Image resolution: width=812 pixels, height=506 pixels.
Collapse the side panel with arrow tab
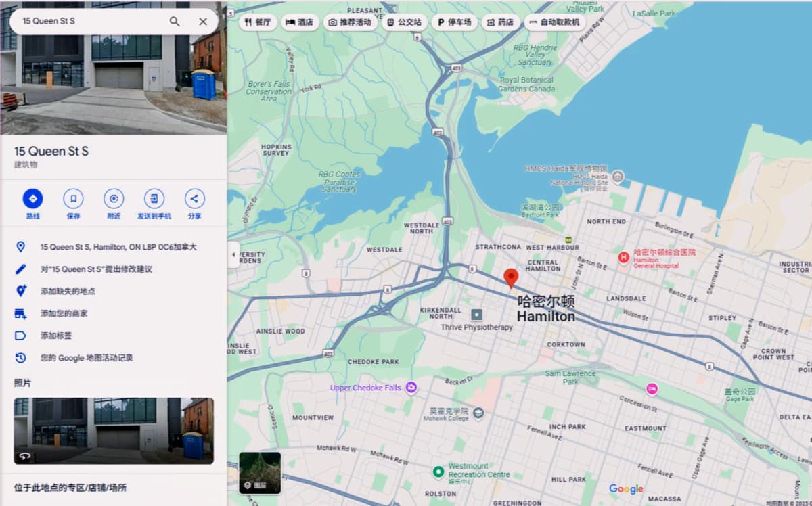(x=233, y=255)
